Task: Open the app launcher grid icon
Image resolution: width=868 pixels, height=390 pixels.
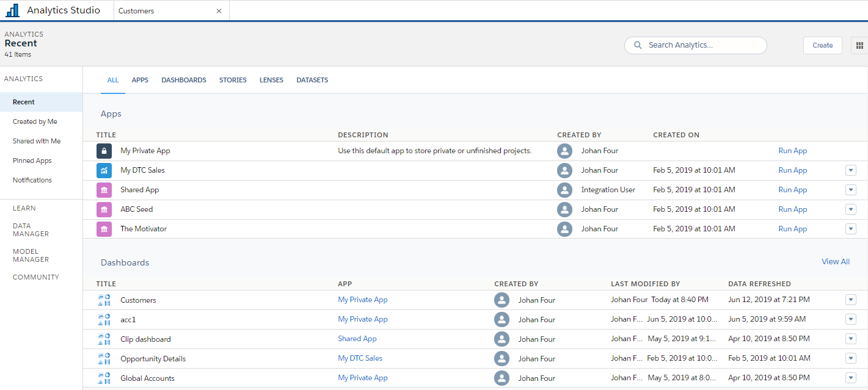Action: [859, 45]
